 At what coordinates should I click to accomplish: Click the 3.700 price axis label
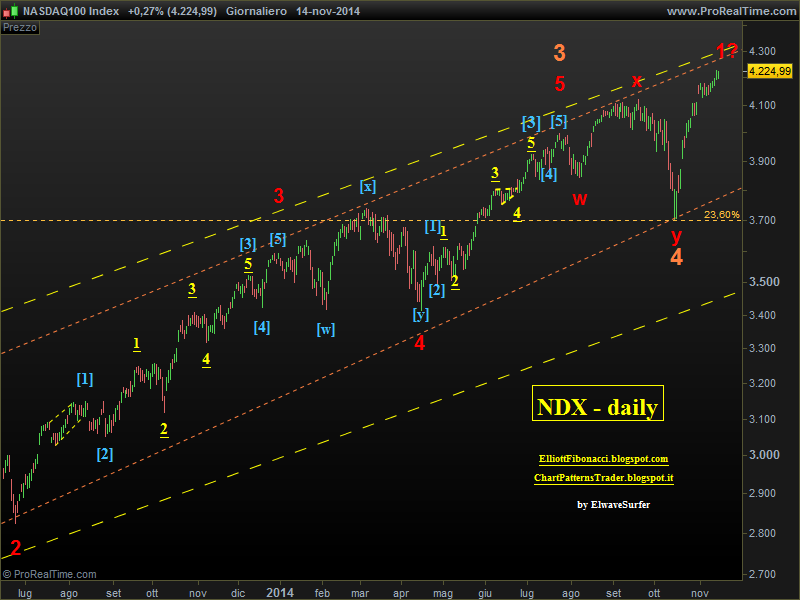pyautogui.click(x=762, y=220)
